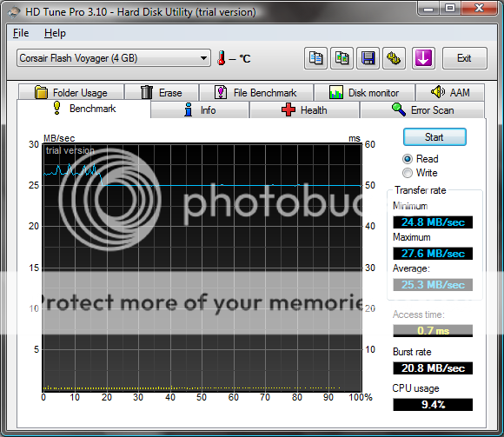Switch to the Info tab
504x437 pixels.
click(x=200, y=110)
